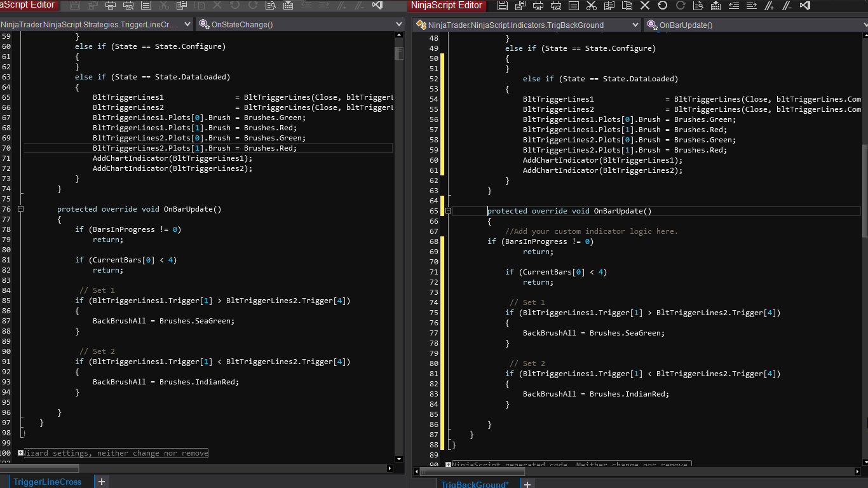Uncomment selected lines in right editor
868x488 pixels.
coord(787,6)
